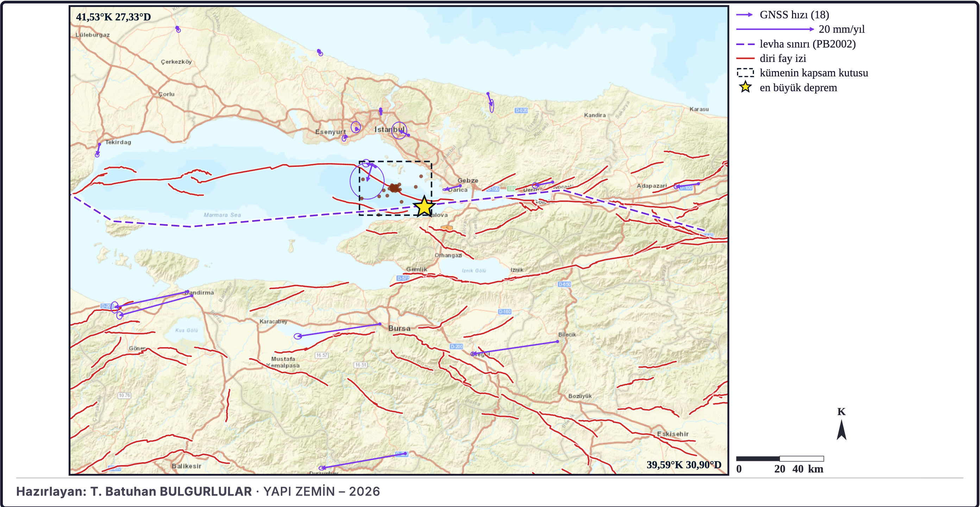This screenshot has height=507, width=980.
Task: Click the yellow star icon in legend
Action: 745,87
